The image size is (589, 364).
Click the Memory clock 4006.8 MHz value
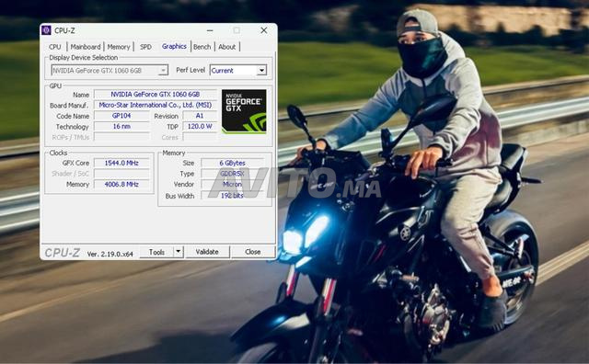click(121, 184)
